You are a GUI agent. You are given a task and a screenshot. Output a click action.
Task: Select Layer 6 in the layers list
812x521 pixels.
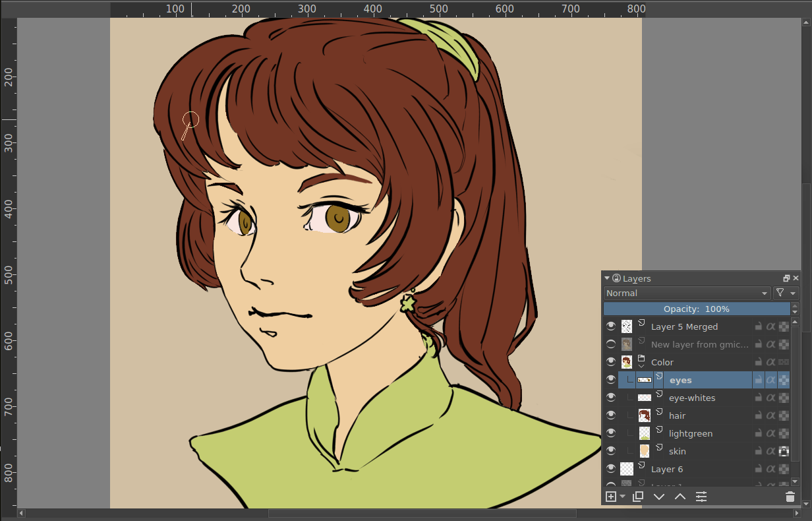[x=667, y=469]
